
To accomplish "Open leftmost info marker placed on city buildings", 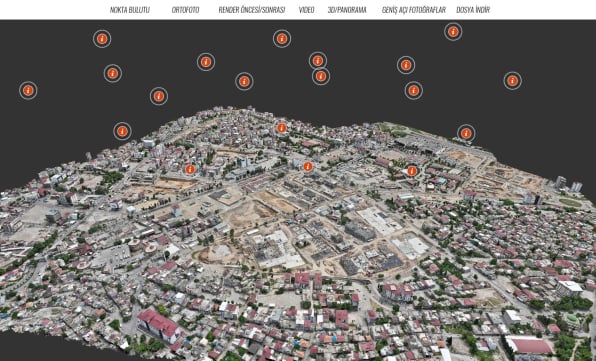I will [x=190, y=169].
